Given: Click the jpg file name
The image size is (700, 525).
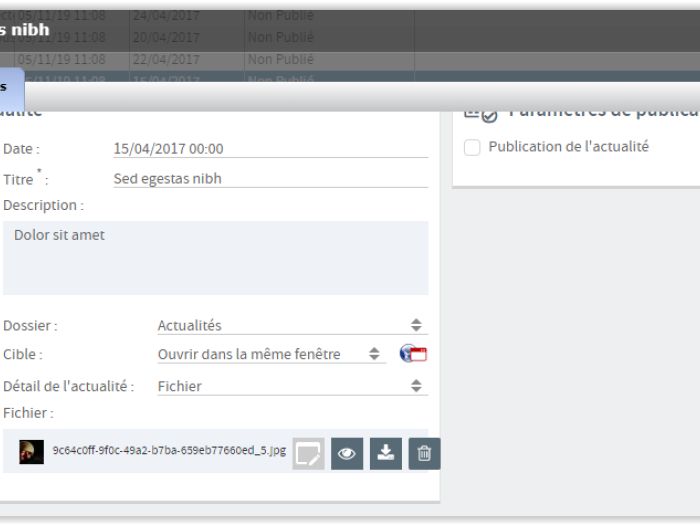Looking at the screenshot, I should click(169, 451).
